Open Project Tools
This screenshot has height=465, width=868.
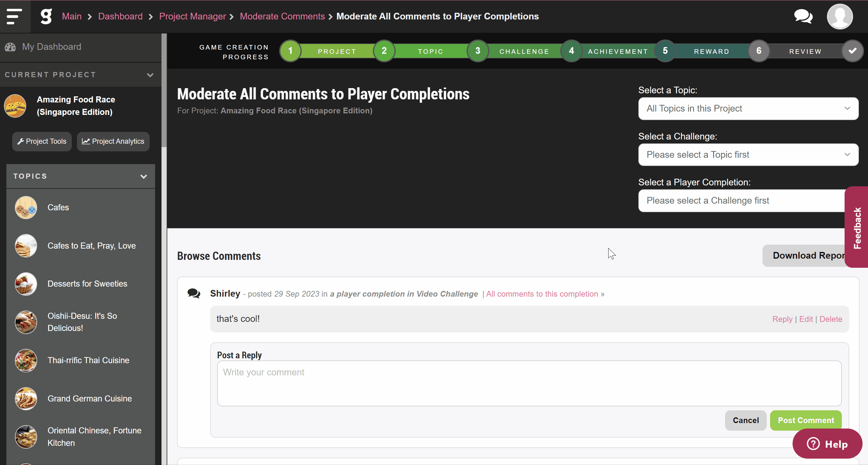42,141
